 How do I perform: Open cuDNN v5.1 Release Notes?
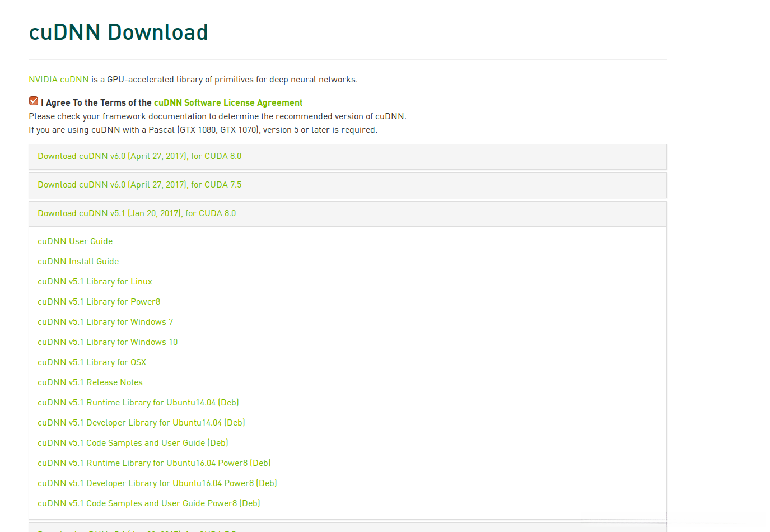90,382
